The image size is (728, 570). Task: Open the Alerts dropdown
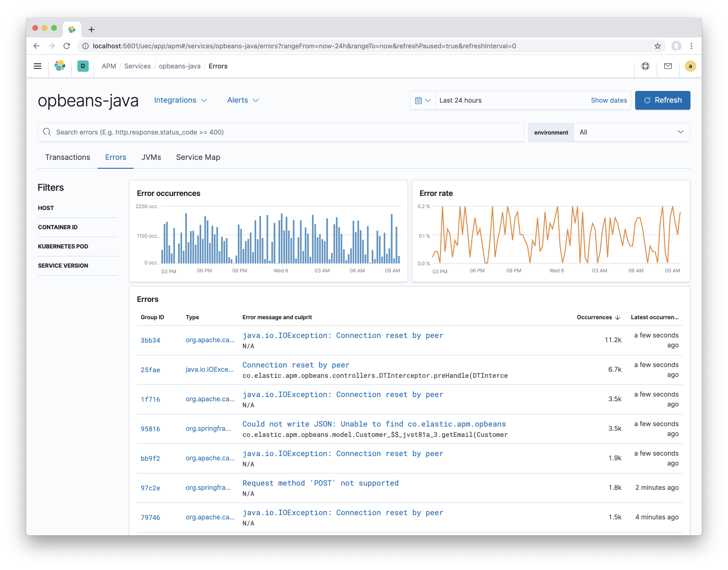click(x=243, y=100)
